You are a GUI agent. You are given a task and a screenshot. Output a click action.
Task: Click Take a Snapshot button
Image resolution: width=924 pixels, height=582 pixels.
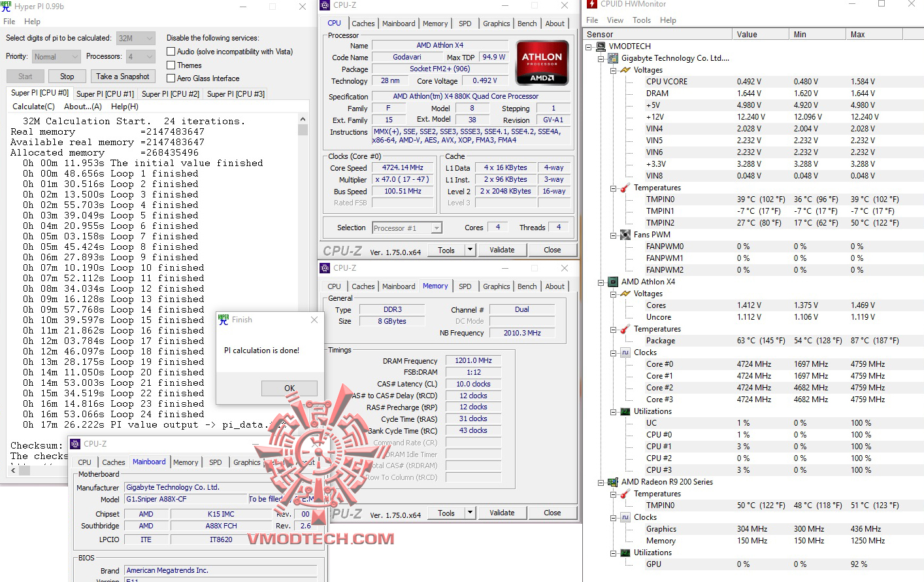(x=123, y=77)
